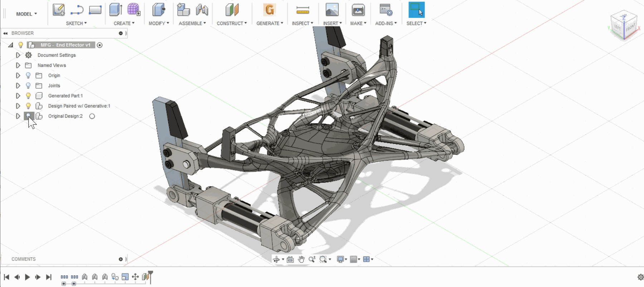This screenshot has height=287, width=644.
Task: Open the MODIFY menu
Action: (x=159, y=23)
